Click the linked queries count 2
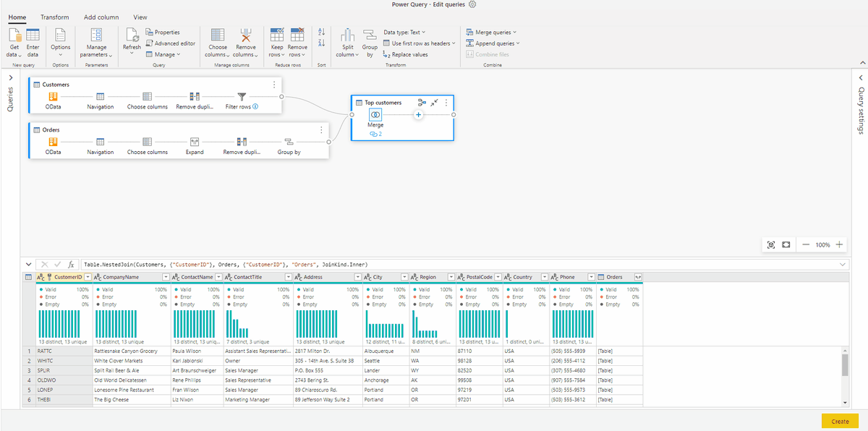 (x=375, y=135)
